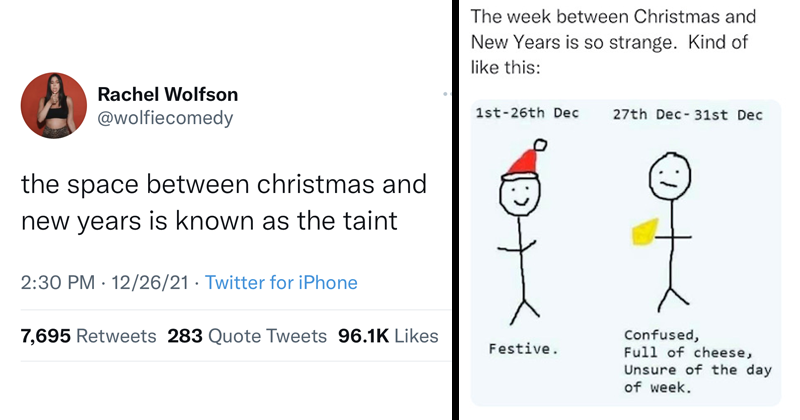
Task: Click the tweet text about the taint
Action: click(223, 201)
